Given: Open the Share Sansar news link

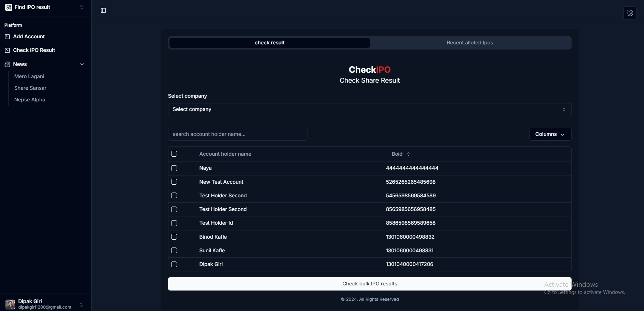Looking at the screenshot, I should pos(30,88).
